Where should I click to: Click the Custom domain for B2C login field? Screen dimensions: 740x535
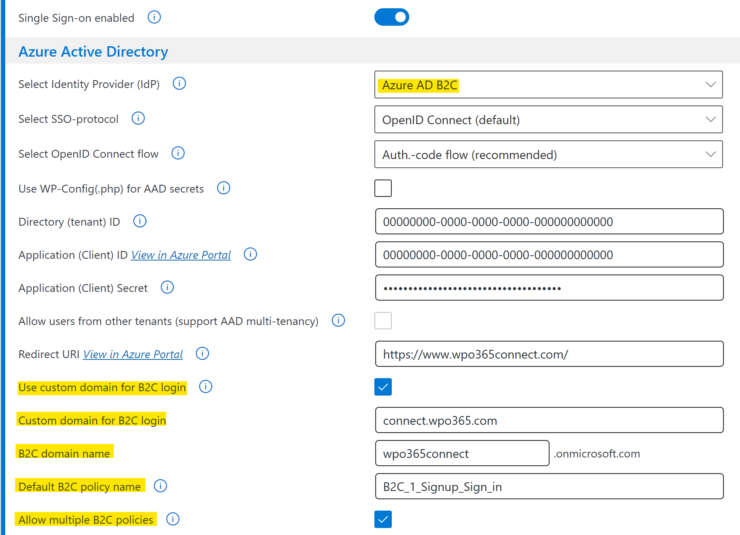click(549, 420)
